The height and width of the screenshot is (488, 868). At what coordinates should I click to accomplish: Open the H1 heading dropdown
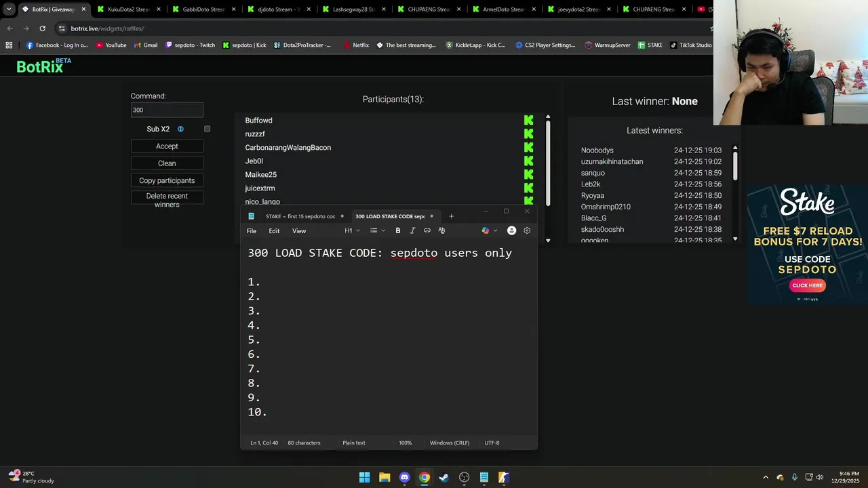352,230
